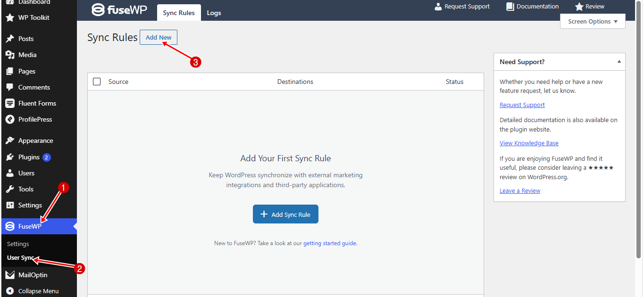Screen dimensions: 644x297
Task: Click the Need Support? panel title
Action: tap(522, 62)
